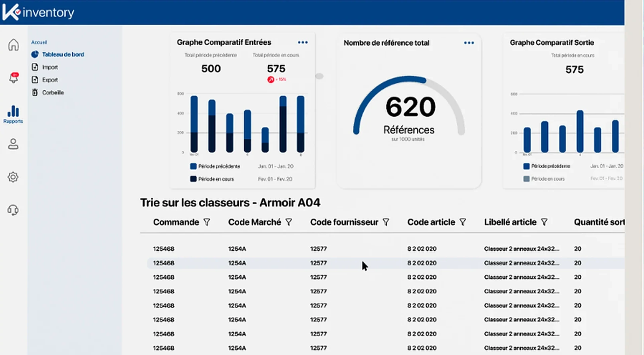This screenshot has height=355, width=644.
Task: Open Nombre de référence total options menu
Action: (469, 43)
